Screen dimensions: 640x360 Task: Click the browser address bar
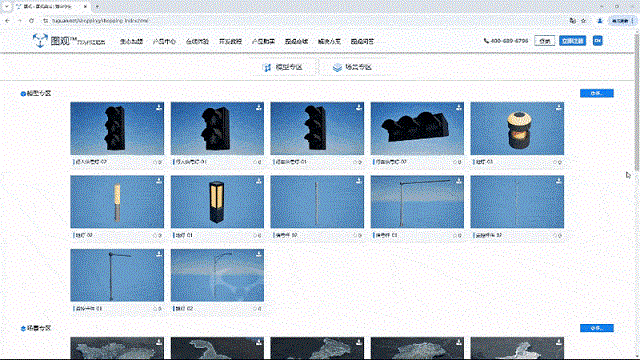tap(302, 20)
